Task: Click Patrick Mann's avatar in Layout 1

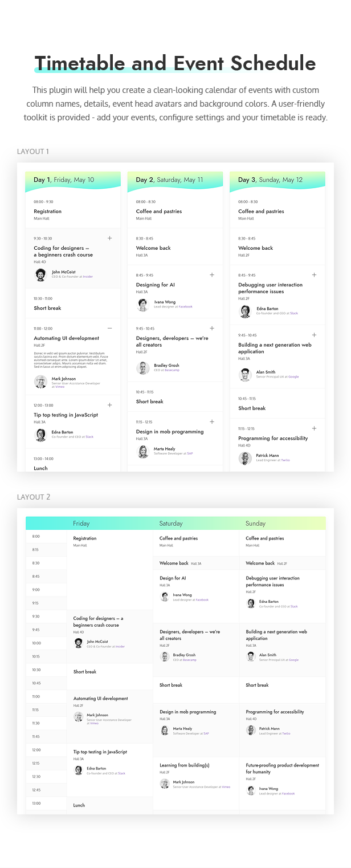Action: coord(245,458)
